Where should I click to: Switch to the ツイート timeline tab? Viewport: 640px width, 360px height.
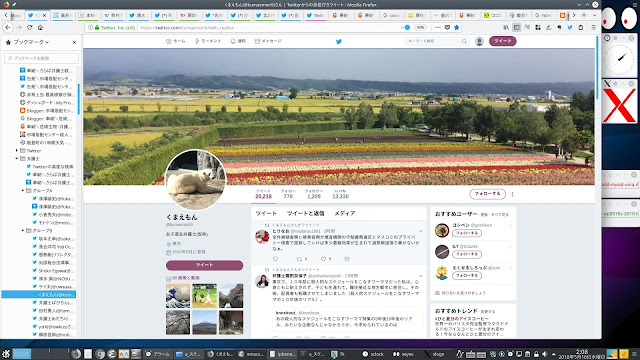point(266,213)
